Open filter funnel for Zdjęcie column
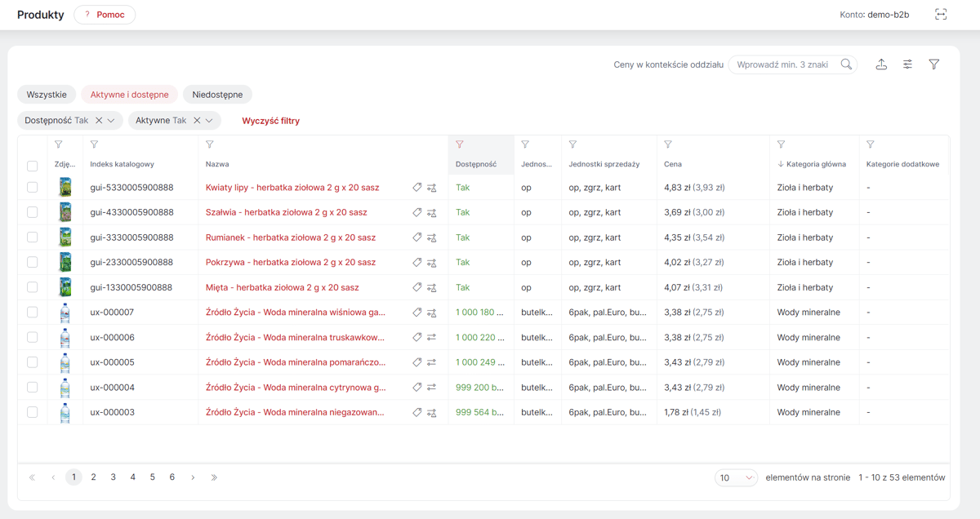Image resolution: width=980 pixels, height=519 pixels. tap(58, 144)
